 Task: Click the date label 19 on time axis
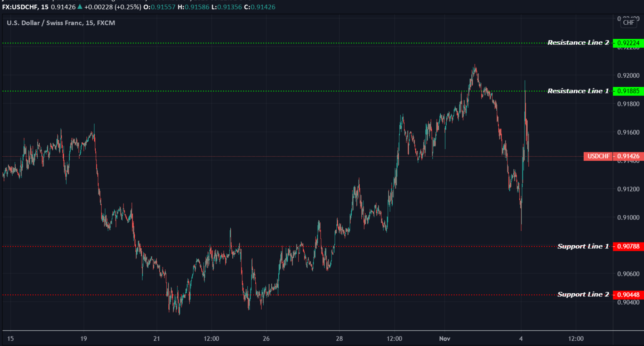(83, 338)
